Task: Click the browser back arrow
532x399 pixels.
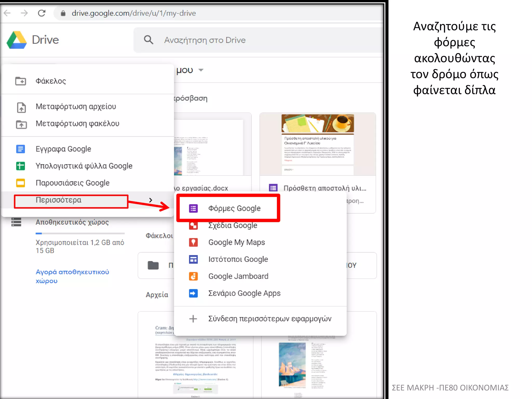Action: (7, 13)
